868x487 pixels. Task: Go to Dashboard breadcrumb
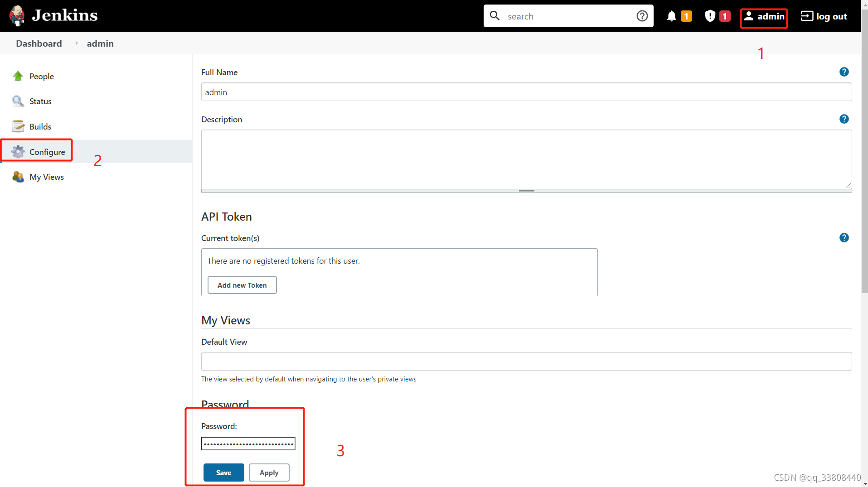click(39, 43)
